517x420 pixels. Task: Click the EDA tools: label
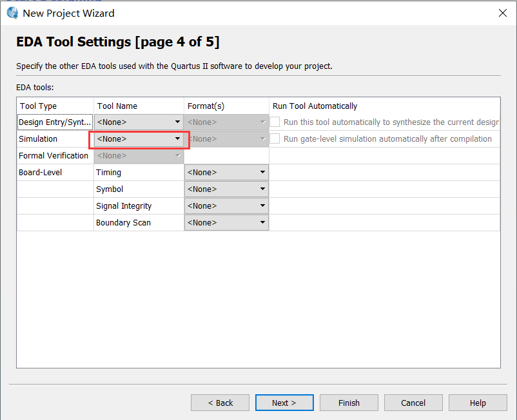35,88
